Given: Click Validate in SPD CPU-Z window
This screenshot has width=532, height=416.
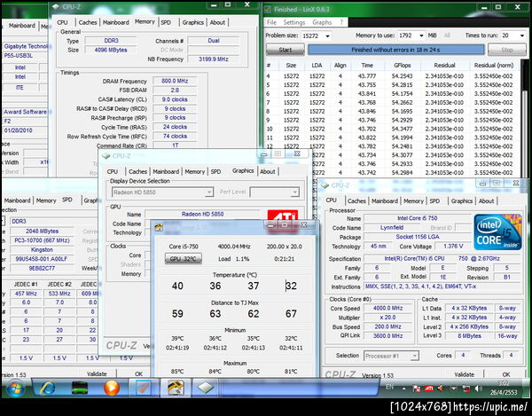Looking at the screenshot, I should coord(97,373).
